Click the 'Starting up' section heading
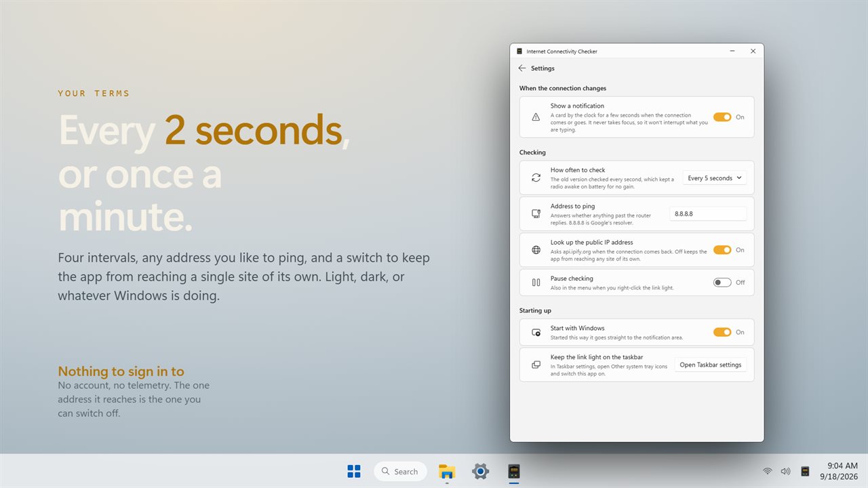 coord(535,310)
